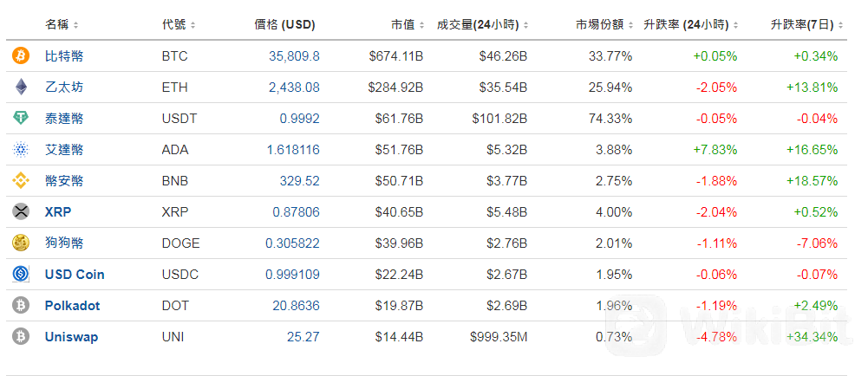Screen dimensions: 868x376
Task: Click the ETH ticker symbol
Action: pyautogui.click(x=175, y=88)
